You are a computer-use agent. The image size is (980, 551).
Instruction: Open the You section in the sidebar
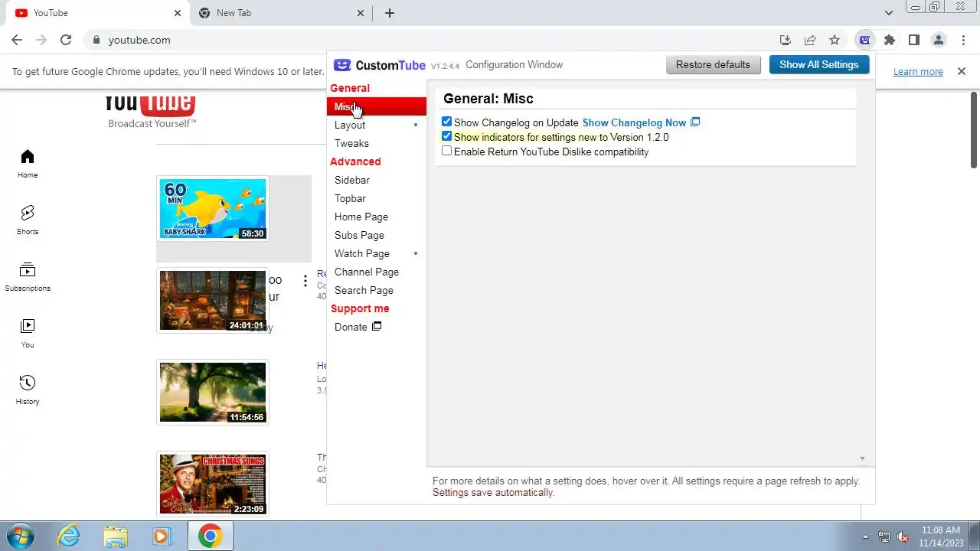[x=28, y=334]
